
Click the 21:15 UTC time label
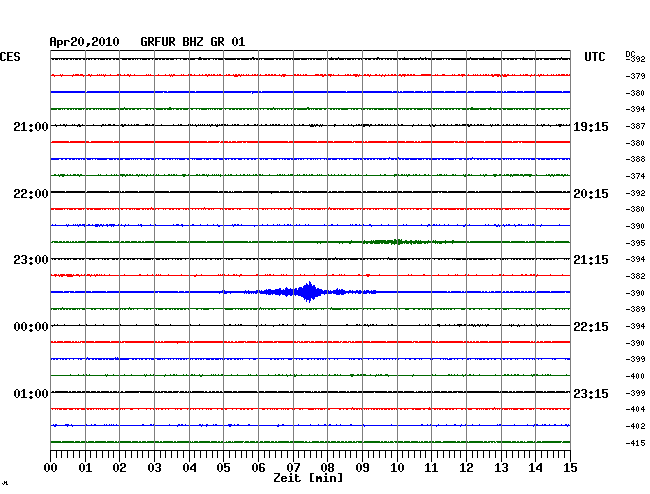click(591, 260)
